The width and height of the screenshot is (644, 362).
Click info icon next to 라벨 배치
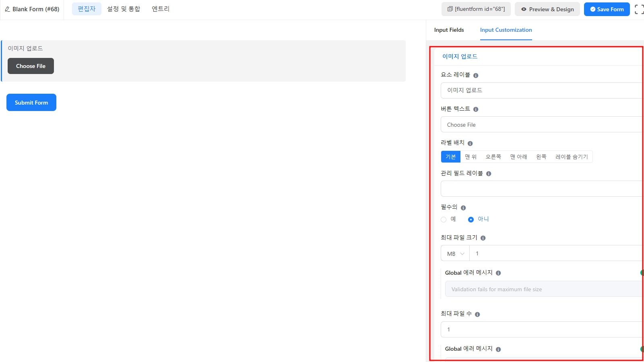click(470, 144)
